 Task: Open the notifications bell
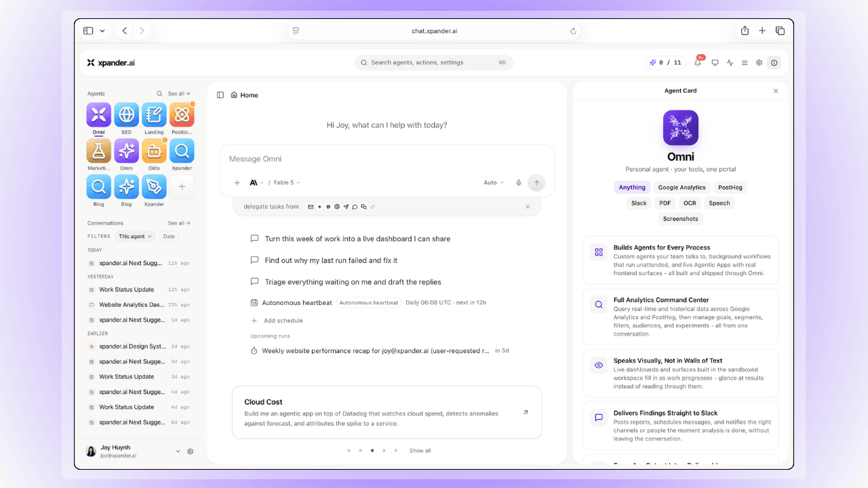click(x=698, y=62)
